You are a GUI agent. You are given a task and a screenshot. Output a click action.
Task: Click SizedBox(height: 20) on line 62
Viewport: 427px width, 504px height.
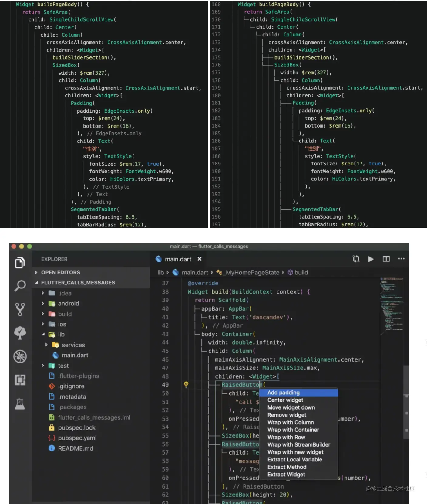click(256, 495)
